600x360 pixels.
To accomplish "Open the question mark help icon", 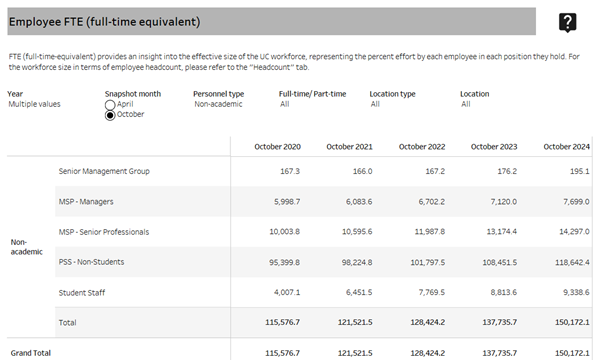I will click(x=567, y=23).
